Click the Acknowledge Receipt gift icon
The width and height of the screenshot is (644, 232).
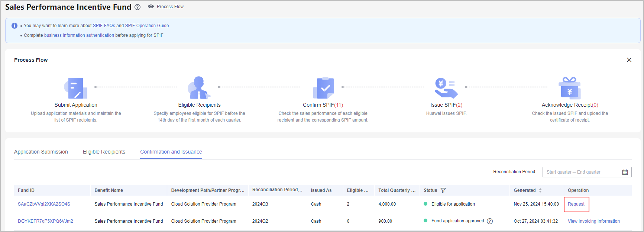[x=569, y=88]
